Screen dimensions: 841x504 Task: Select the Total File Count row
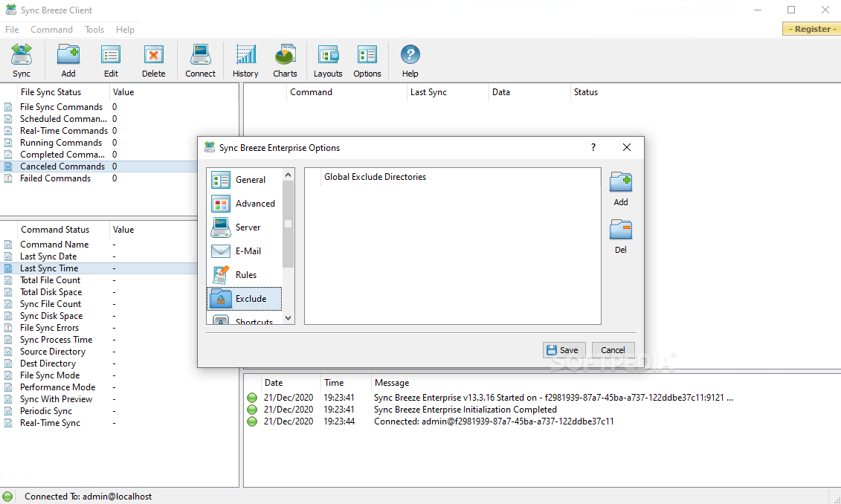pos(100,280)
